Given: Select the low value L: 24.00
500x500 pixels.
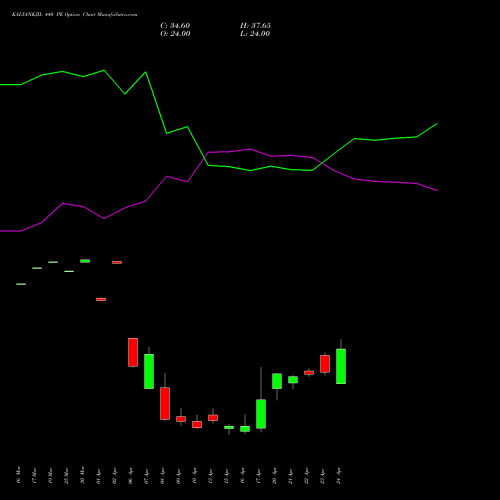Looking at the screenshot, I should tap(255, 34).
